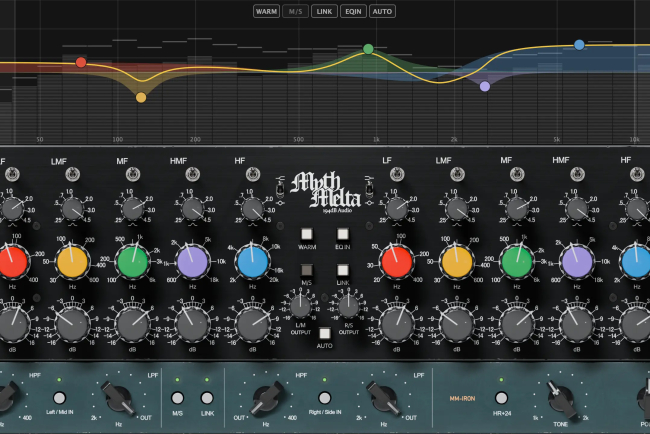Toggle AUTO button above the EQ graph
This screenshot has height=434, width=650.
click(382, 12)
